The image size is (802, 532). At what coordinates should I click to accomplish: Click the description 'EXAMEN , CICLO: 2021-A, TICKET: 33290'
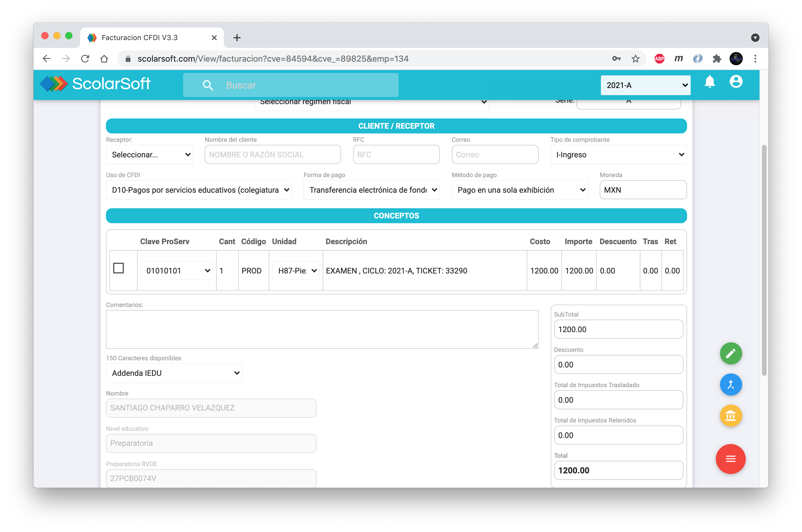(x=396, y=271)
